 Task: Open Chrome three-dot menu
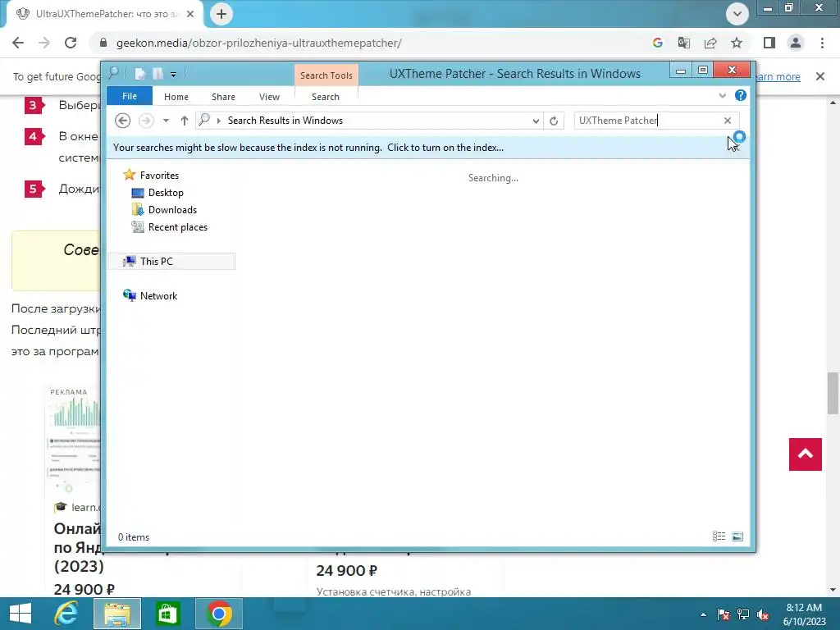click(x=822, y=43)
